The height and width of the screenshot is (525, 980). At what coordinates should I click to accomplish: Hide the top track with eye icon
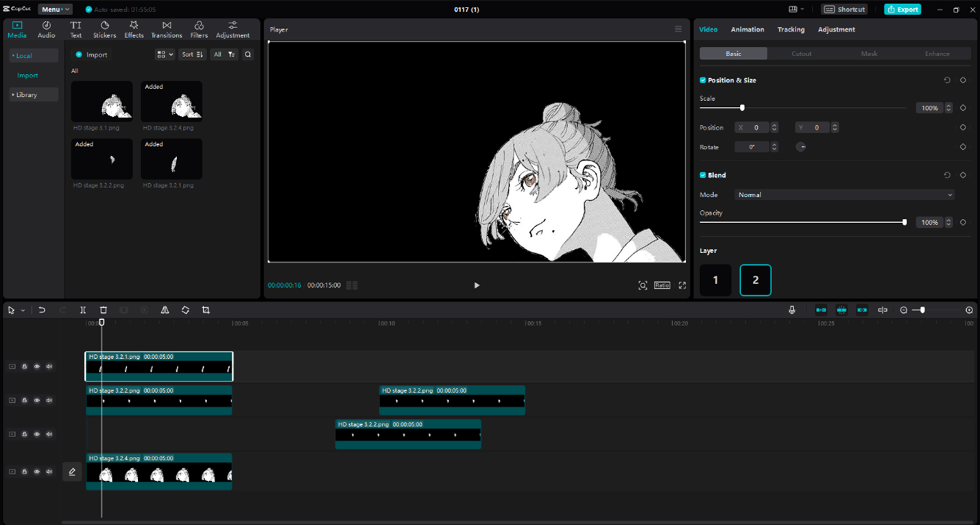(37, 366)
